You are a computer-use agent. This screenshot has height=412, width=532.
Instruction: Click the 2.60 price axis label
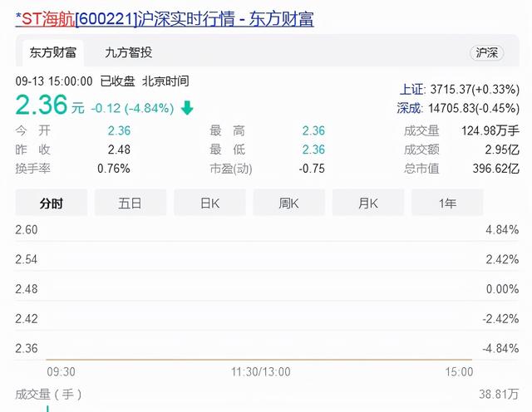tap(27, 230)
